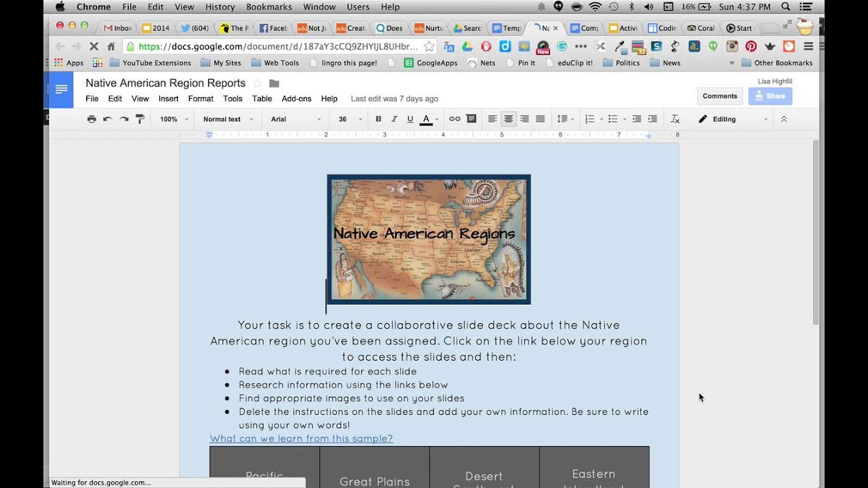
Task: Toggle bold formatting
Action: click(378, 119)
